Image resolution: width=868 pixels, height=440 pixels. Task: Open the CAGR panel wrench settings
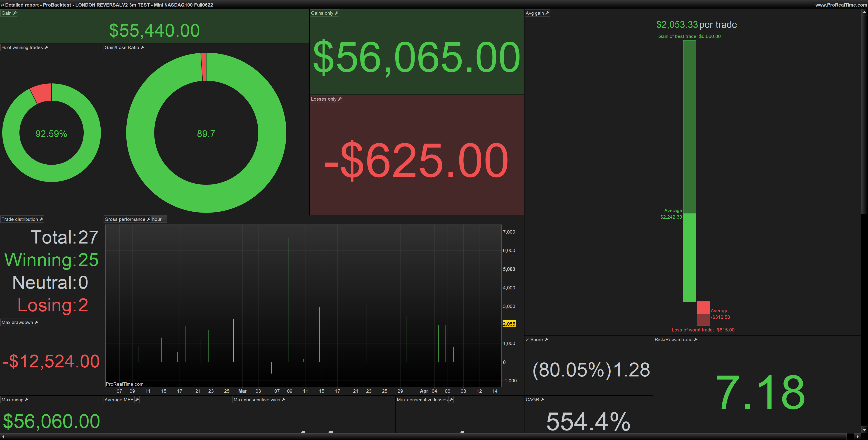(542, 400)
